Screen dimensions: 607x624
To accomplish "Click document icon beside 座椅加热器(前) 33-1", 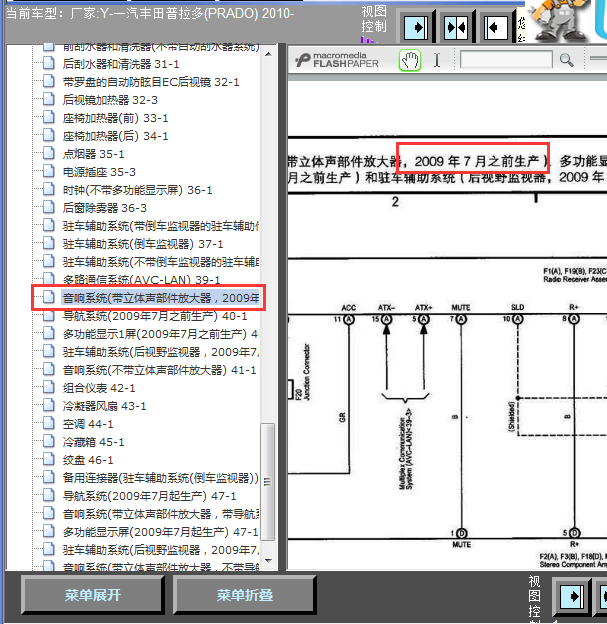I will pos(49,117).
